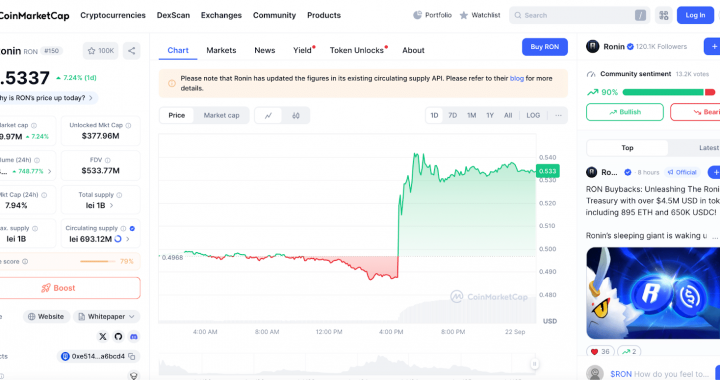The height and width of the screenshot is (380, 720).
Task: Open the RON Buybacks post image
Action: click(x=653, y=293)
